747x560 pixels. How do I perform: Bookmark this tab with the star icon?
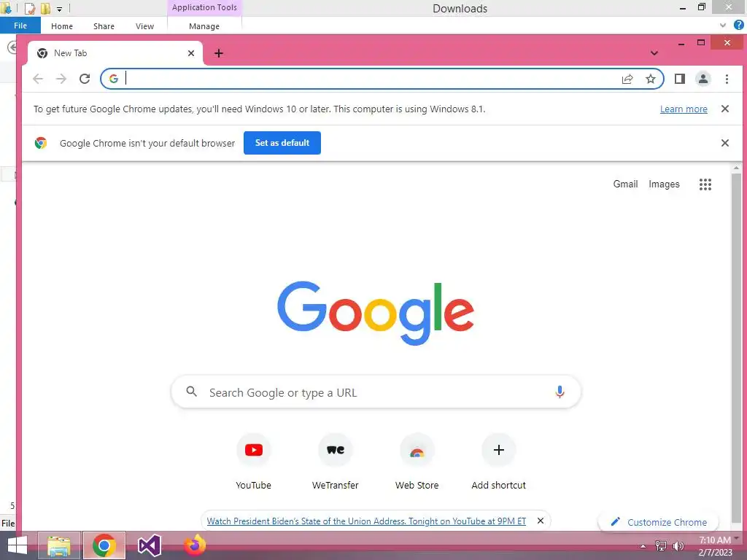click(650, 79)
